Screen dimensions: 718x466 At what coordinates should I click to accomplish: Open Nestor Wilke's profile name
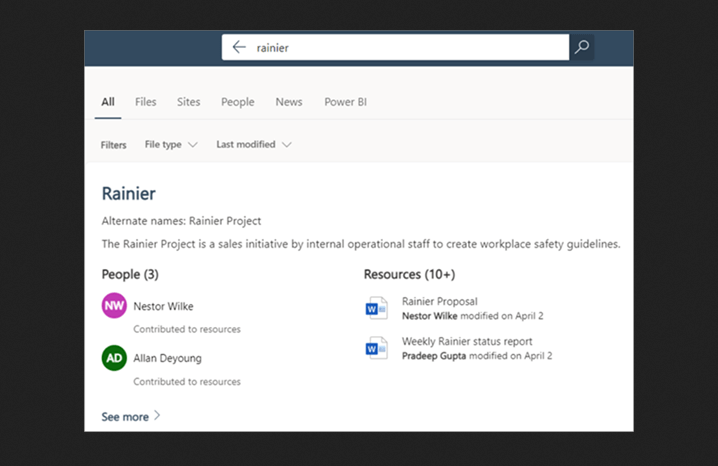point(163,306)
